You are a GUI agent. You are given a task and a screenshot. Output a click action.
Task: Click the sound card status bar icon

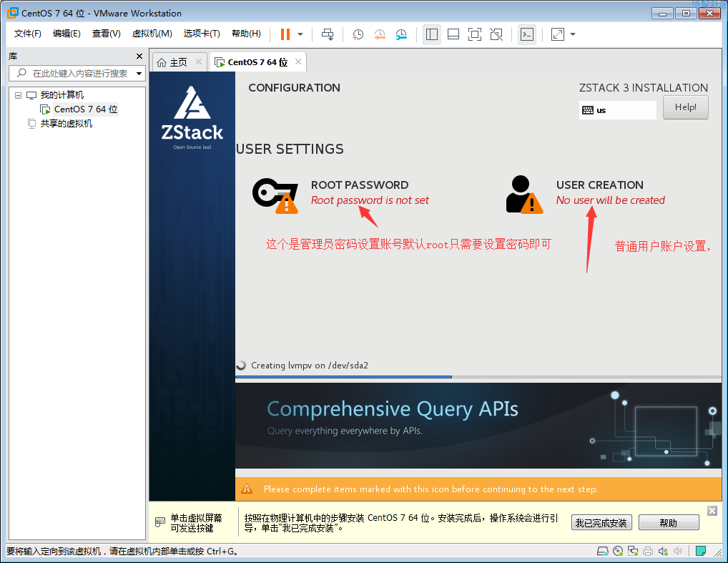point(662,552)
